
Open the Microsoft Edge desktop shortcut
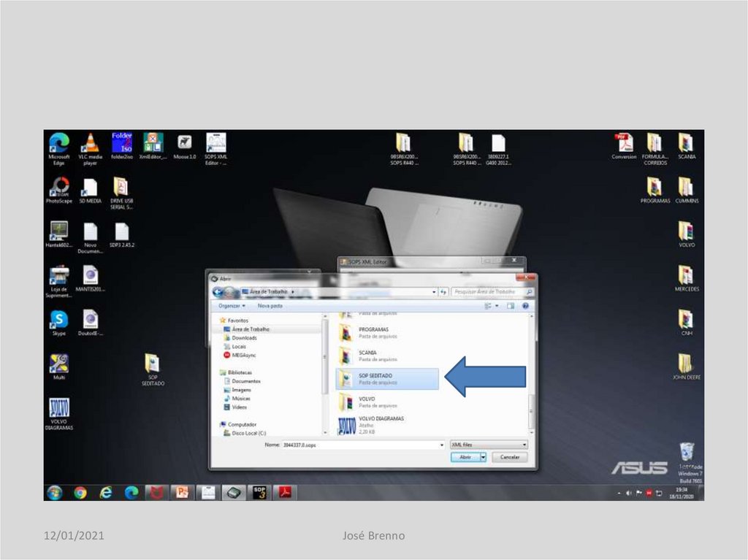[58, 149]
